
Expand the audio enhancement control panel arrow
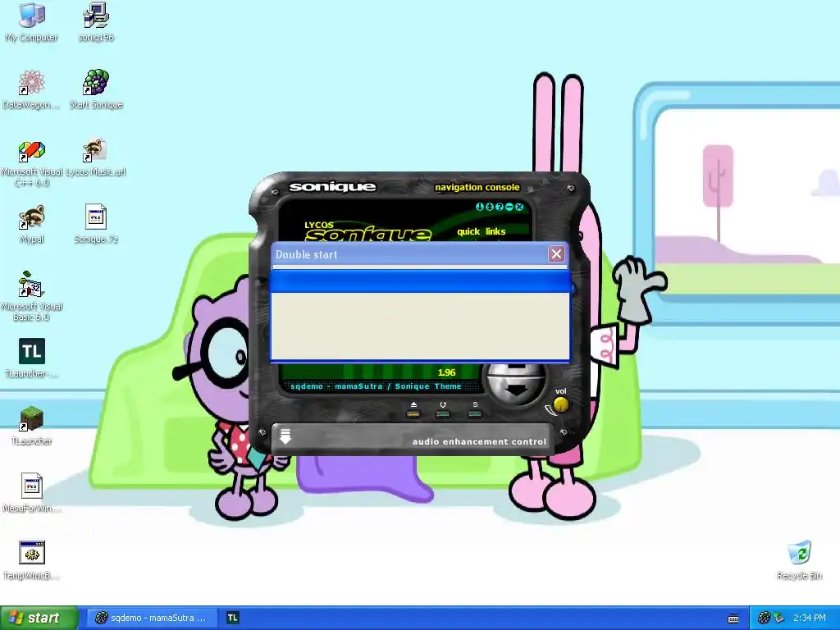pyautogui.click(x=285, y=436)
